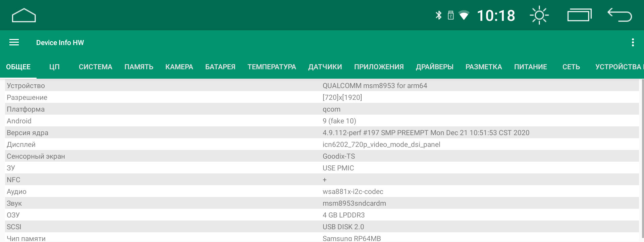Screen dimensions: 644x242
Task: Tap the clock showing 10:18
Action: pos(496,15)
